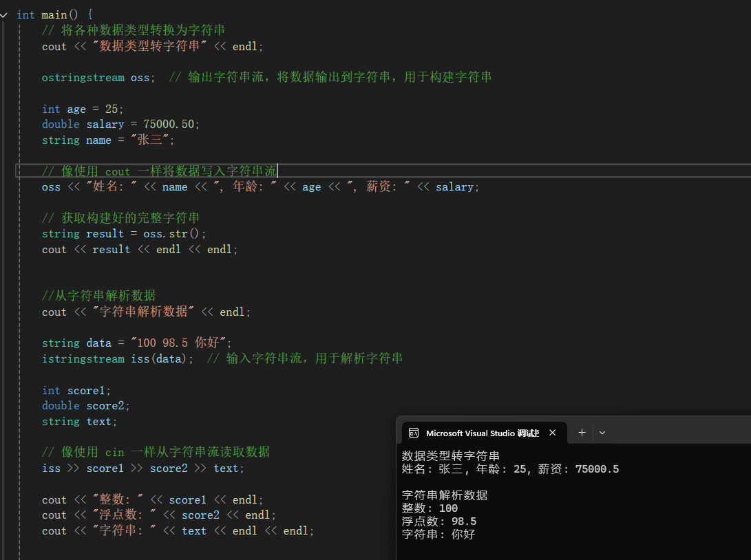This screenshot has height=560, width=751.
Task: Click the comment '获取构建好的完整字符串'
Action: 120,218
